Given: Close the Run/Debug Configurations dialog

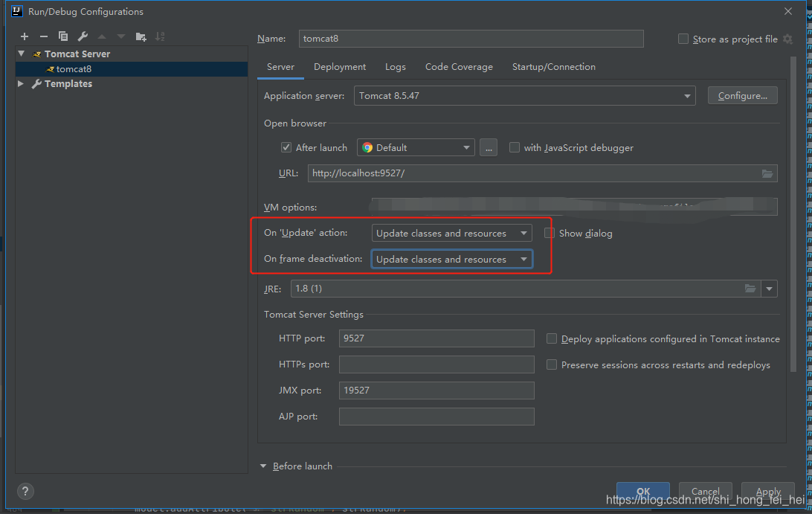Looking at the screenshot, I should (x=787, y=11).
